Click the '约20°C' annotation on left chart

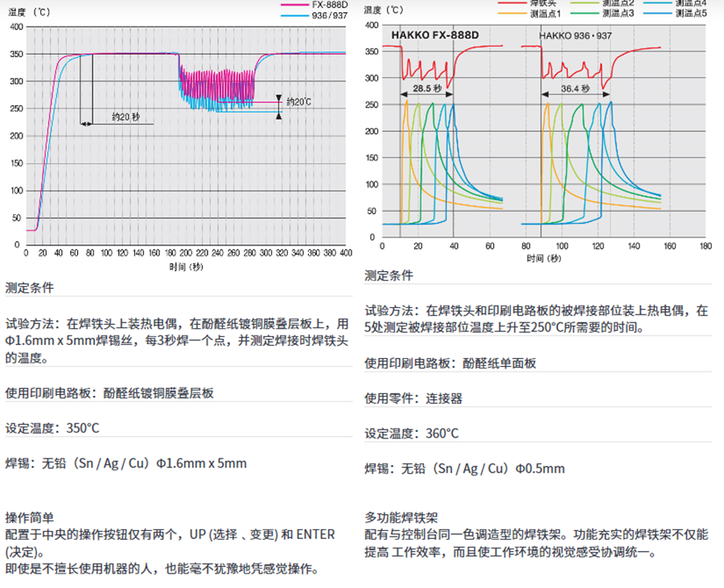[x=298, y=101]
